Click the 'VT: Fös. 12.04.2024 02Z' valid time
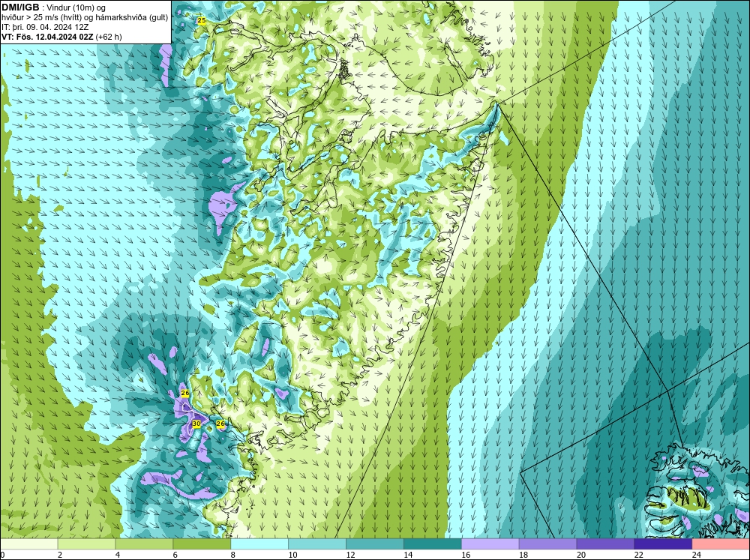Image resolution: width=750 pixels, height=560 pixels. pos(47,37)
